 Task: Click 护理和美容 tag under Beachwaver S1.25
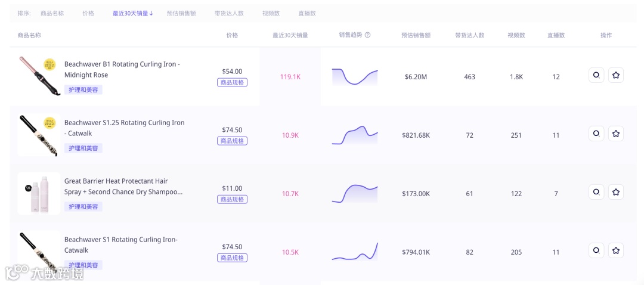[83, 148]
